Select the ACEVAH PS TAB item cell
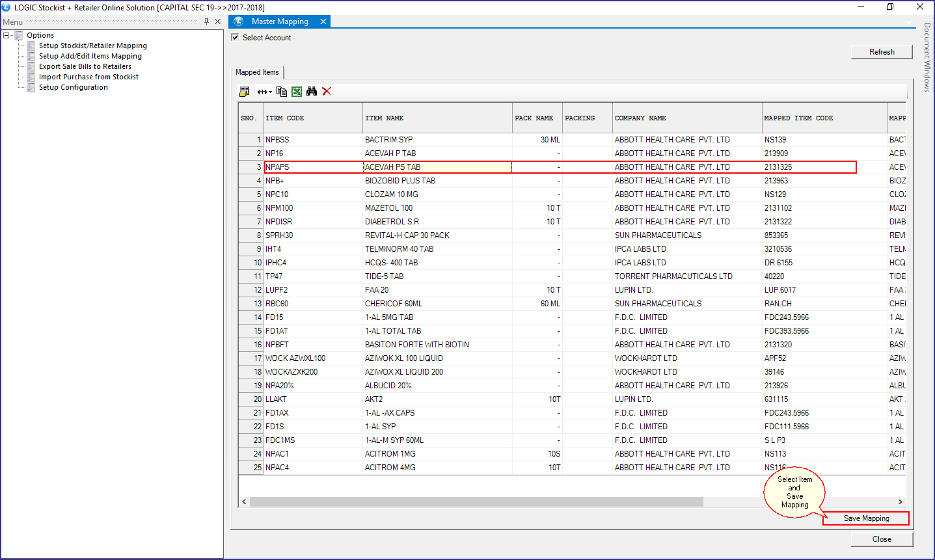935x560 pixels. (x=437, y=167)
